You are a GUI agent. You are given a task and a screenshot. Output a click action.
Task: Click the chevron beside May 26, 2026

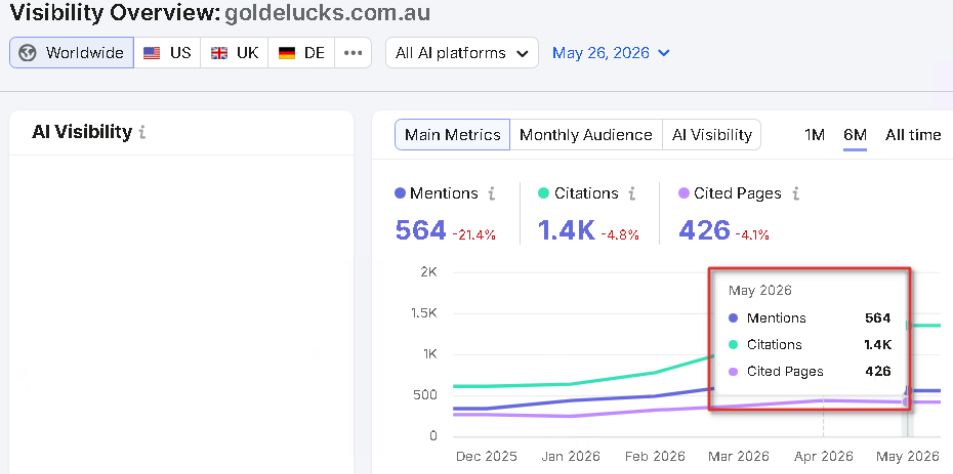(x=664, y=53)
